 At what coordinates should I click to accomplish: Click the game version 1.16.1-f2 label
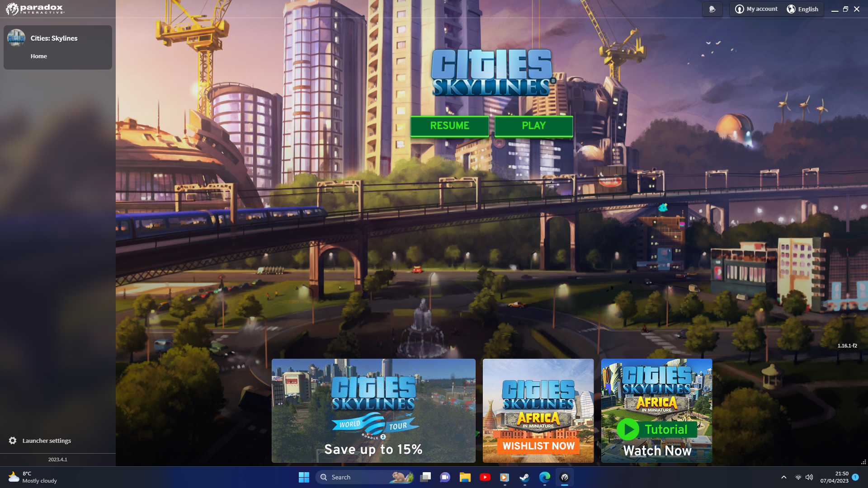(847, 346)
